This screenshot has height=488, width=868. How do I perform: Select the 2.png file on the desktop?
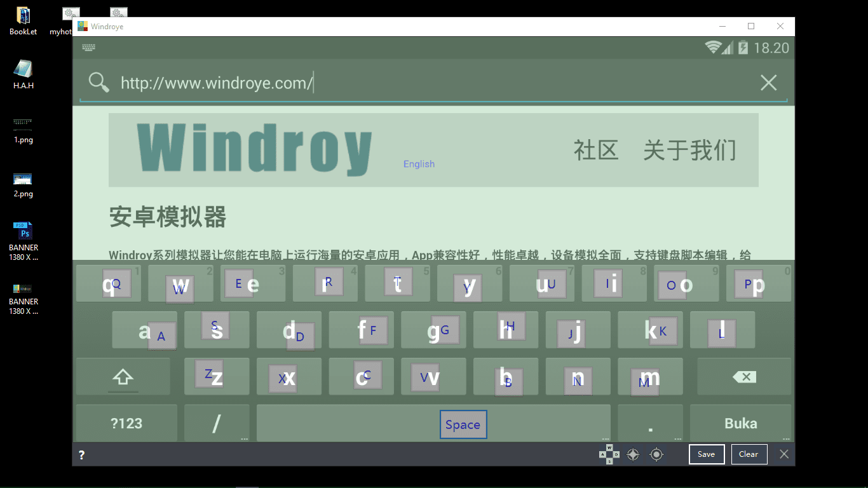pyautogui.click(x=24, y=184)
